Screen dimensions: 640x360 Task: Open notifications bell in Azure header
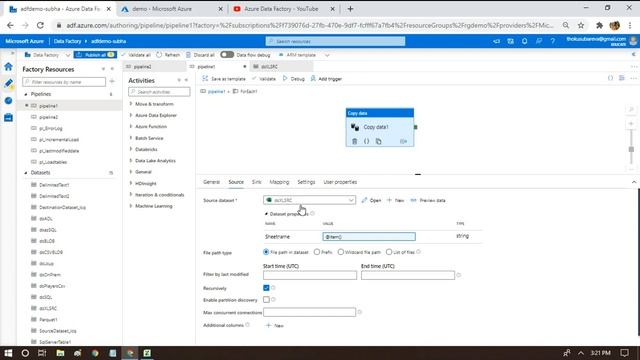point(524,41)
